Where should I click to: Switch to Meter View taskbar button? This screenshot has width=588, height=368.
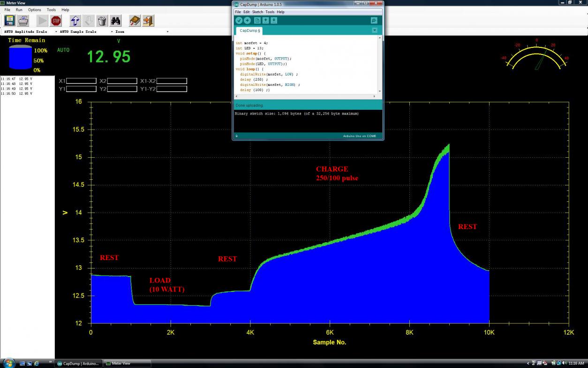coord(127,363)
